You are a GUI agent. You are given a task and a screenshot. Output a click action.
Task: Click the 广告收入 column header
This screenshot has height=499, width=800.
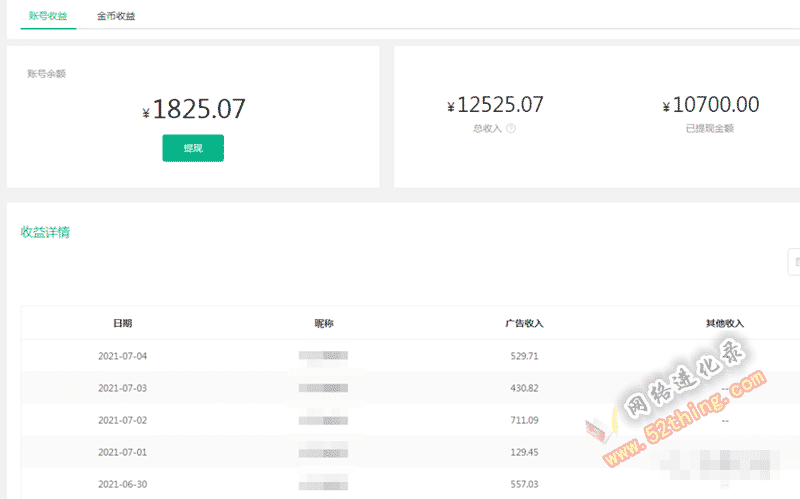(524, 323)
